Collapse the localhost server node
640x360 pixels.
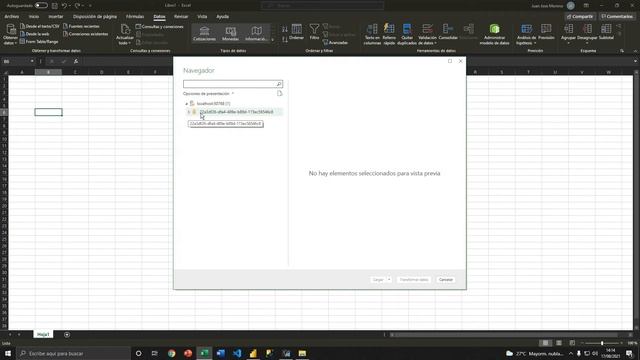click(187, 104)
